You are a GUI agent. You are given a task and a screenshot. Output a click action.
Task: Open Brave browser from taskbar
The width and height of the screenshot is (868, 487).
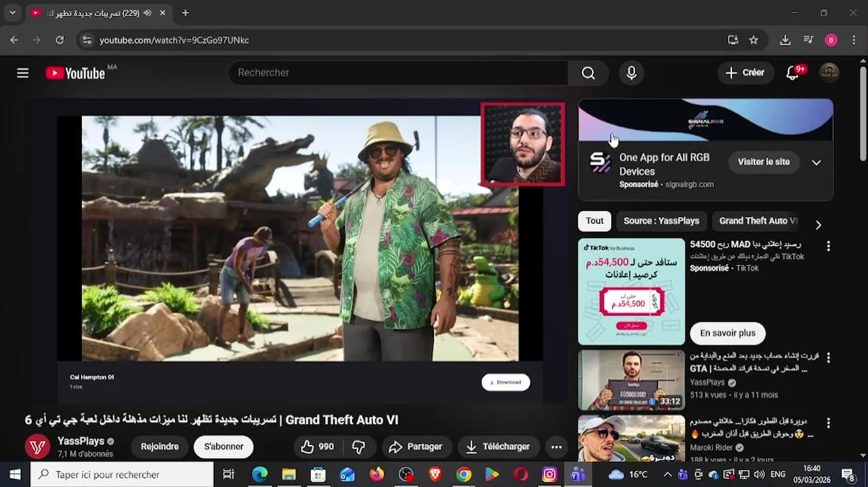(435, 475)
